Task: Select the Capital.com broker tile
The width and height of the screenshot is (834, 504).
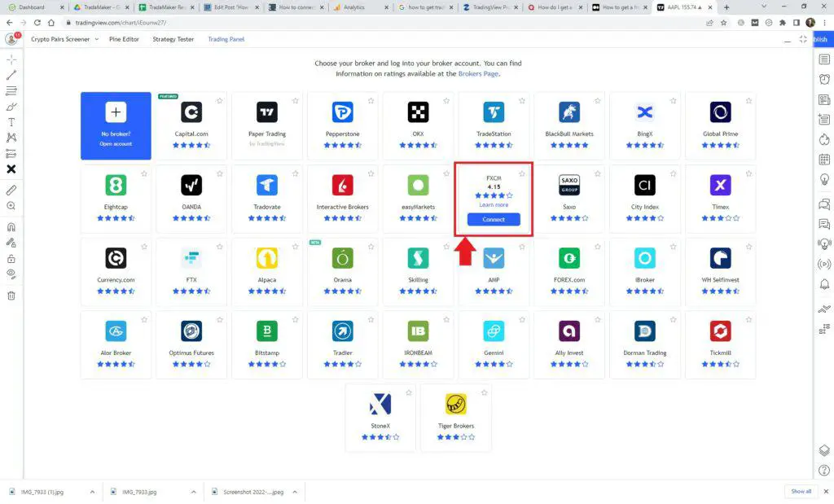Action: [191, 126]
